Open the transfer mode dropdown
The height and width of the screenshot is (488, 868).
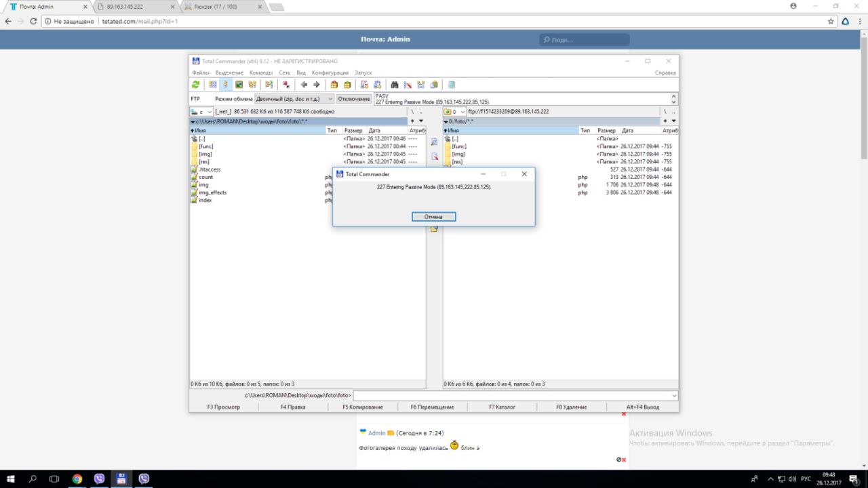pos(294,99)
